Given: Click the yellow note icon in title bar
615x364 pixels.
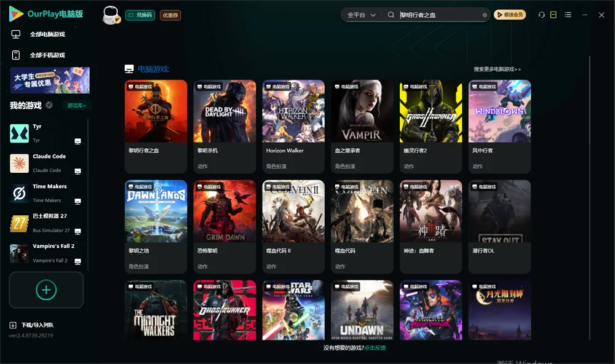Looking at the screenshot, I should point(553,15).
